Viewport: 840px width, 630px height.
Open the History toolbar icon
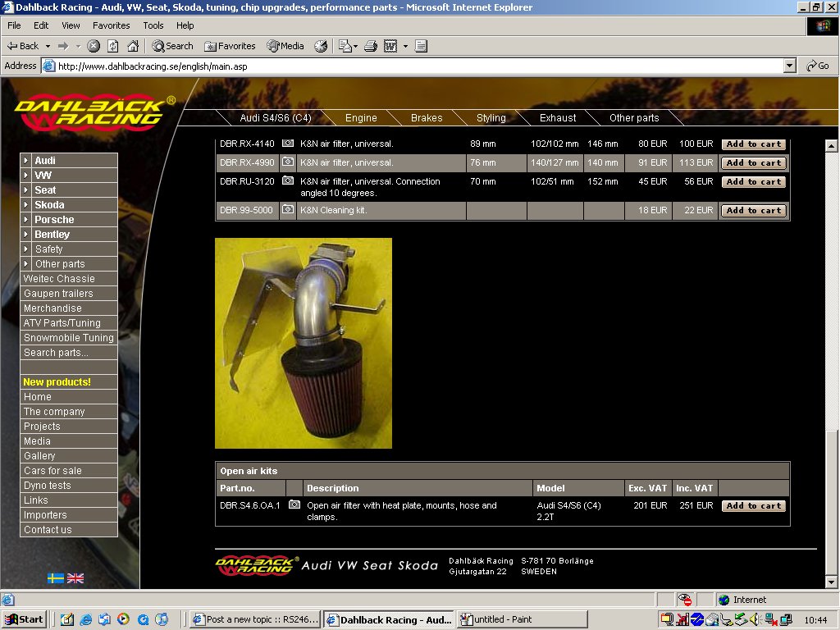point(321,46)
